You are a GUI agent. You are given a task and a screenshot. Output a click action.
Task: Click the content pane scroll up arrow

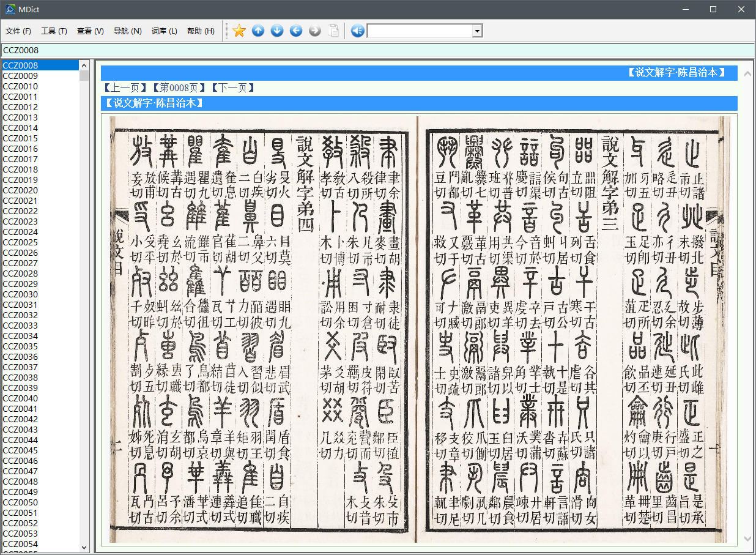[x=747, y=74]
